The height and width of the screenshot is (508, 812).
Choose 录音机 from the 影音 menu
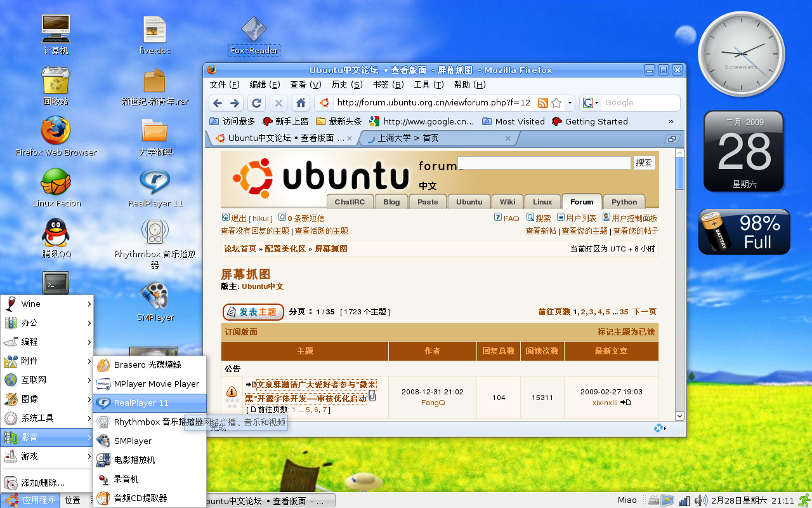coord(150,479)
